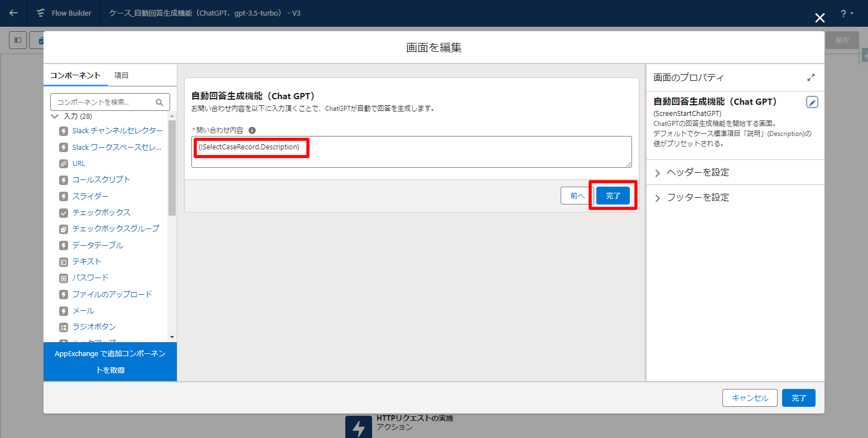Click the flow title ケース_自動回答生成機能
Viewport: 868px width, 438px height.
tap(205, 13)
